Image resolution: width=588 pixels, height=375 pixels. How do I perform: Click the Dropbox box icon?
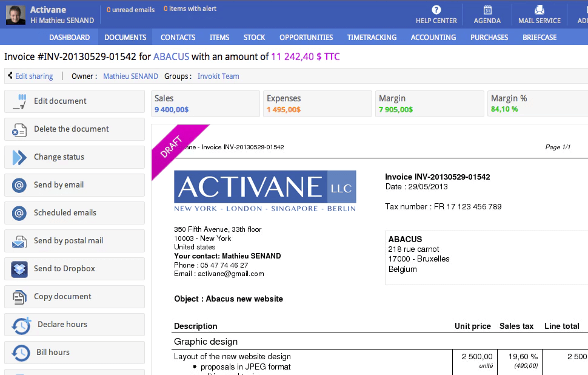point(19,269)
